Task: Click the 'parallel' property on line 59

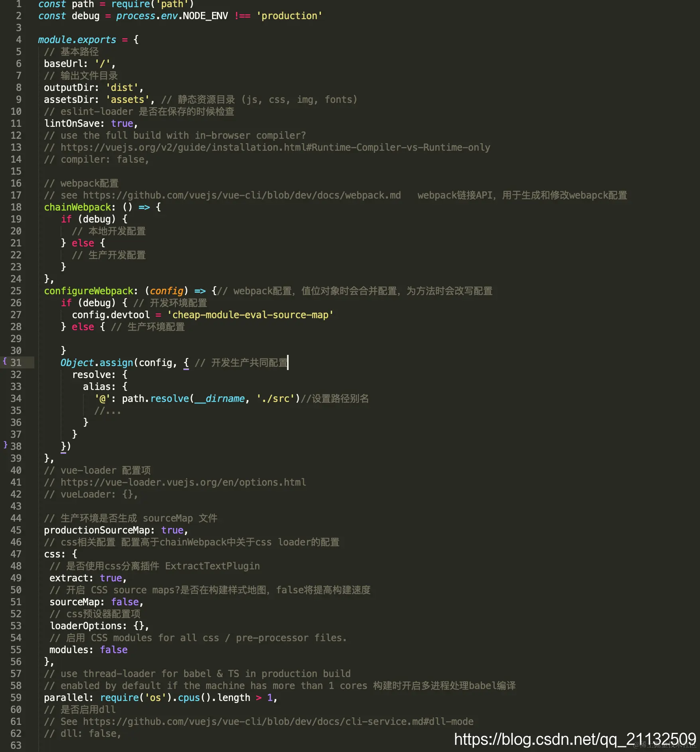Action: click(x=66, y=697)
